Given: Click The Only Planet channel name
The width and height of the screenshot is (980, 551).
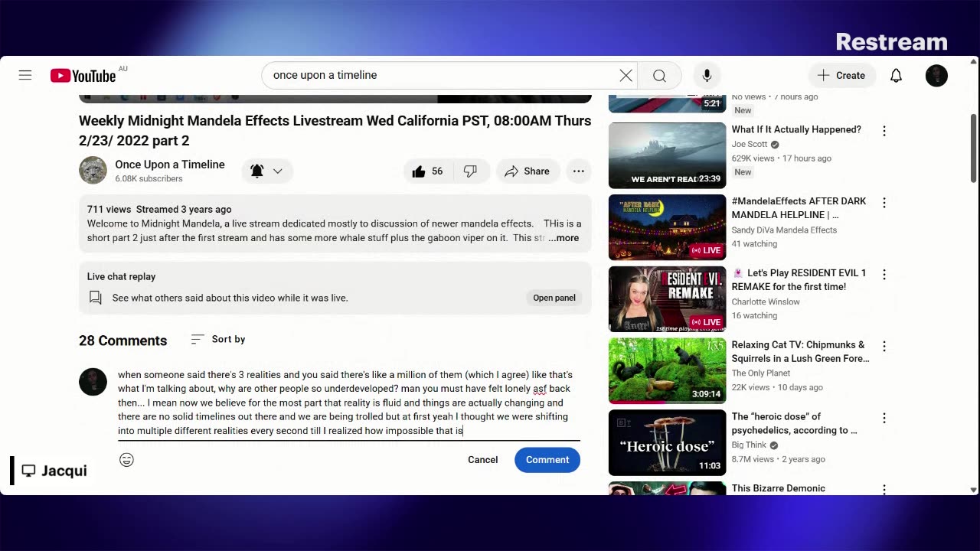Looking at the screenshot, I should [x=763, y=373].
